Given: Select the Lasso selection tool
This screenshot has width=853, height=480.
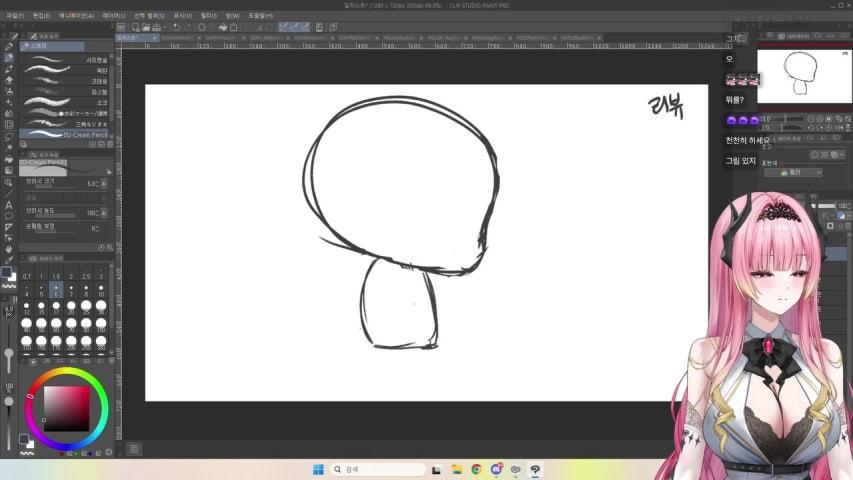Looking at the screenshot, I should click(9, 136).
